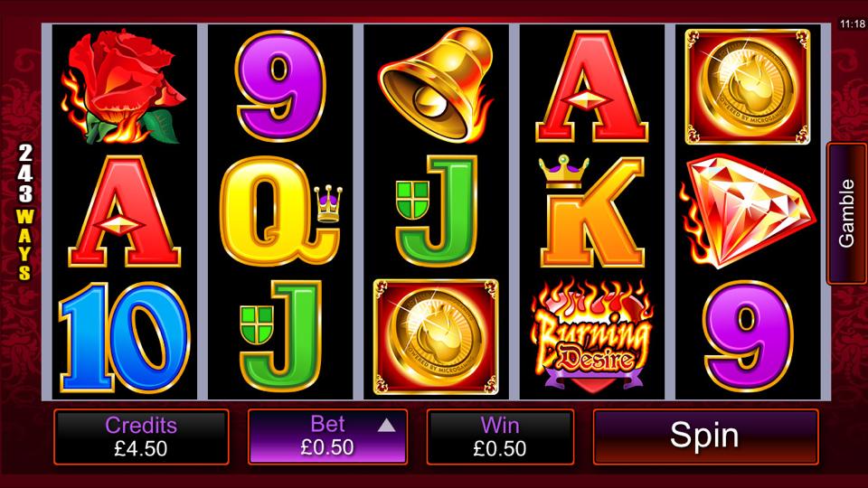Image resolution: width=868 pixels, height=488 pixels.
Task: Open the Gamble side tab
Action: click(x=846, y=213)
